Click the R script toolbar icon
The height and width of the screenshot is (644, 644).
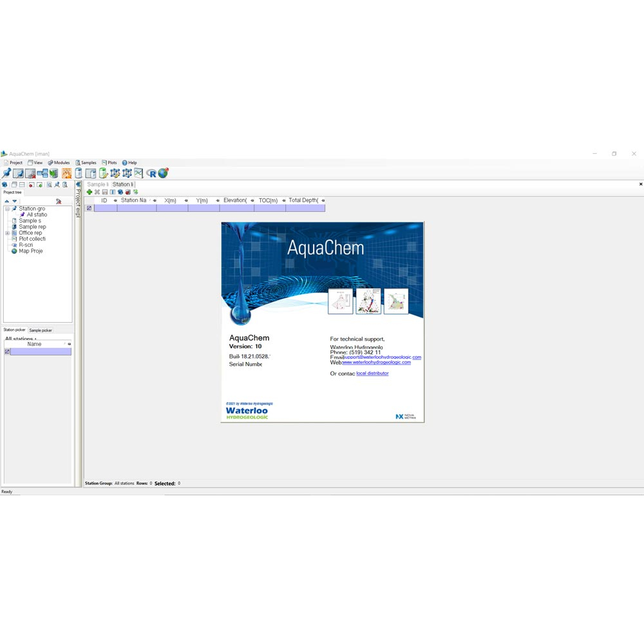tap(151, 173)
